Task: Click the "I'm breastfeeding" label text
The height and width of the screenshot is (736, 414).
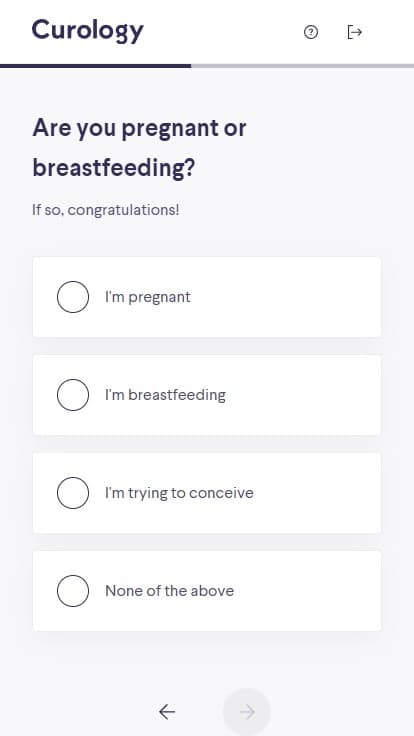Action: point(165,395)
